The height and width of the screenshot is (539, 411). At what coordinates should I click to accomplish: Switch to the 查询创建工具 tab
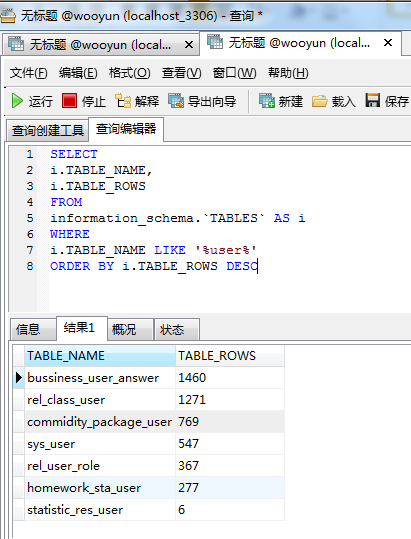coord(48,131)
